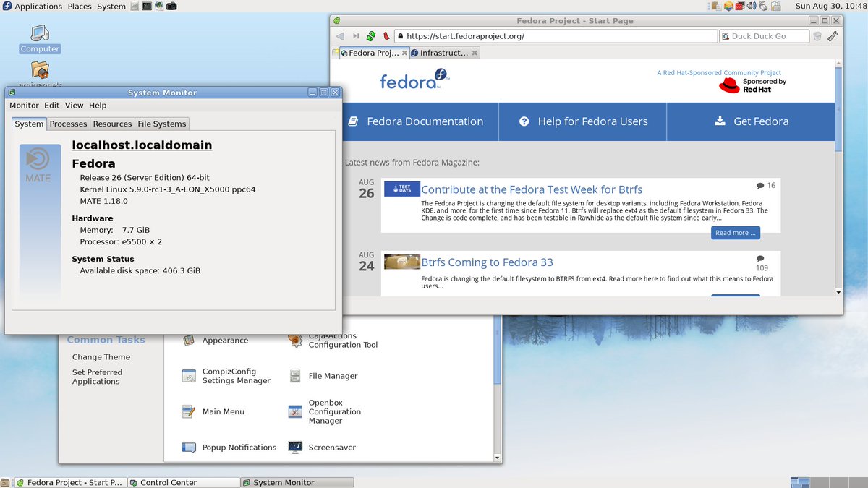This screenshot has width=868, height=488.
Task: Click the colorful package box tray icon
Action: [x=728, y=6]
